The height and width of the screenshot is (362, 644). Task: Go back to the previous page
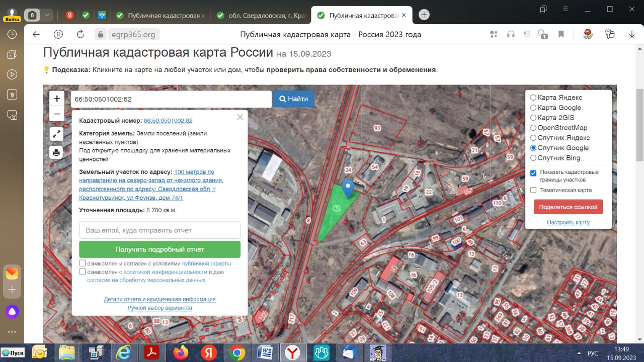pyautogui.click(x=36, y=35)
